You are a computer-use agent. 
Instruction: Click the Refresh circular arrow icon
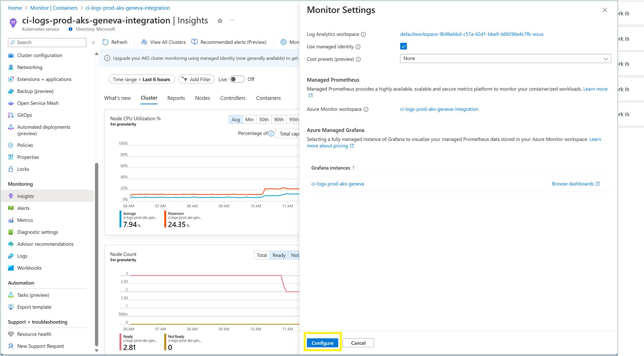(106, 42)
